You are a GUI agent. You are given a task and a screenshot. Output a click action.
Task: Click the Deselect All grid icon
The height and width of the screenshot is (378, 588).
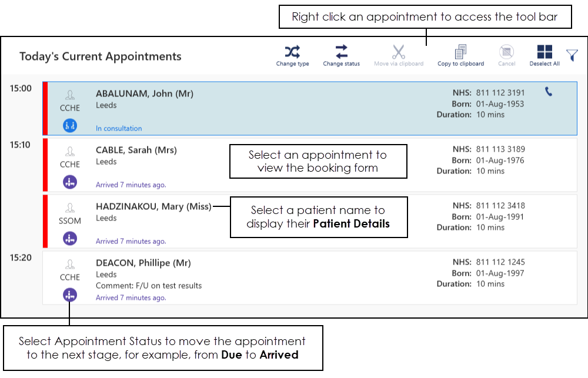pos(544,52)
